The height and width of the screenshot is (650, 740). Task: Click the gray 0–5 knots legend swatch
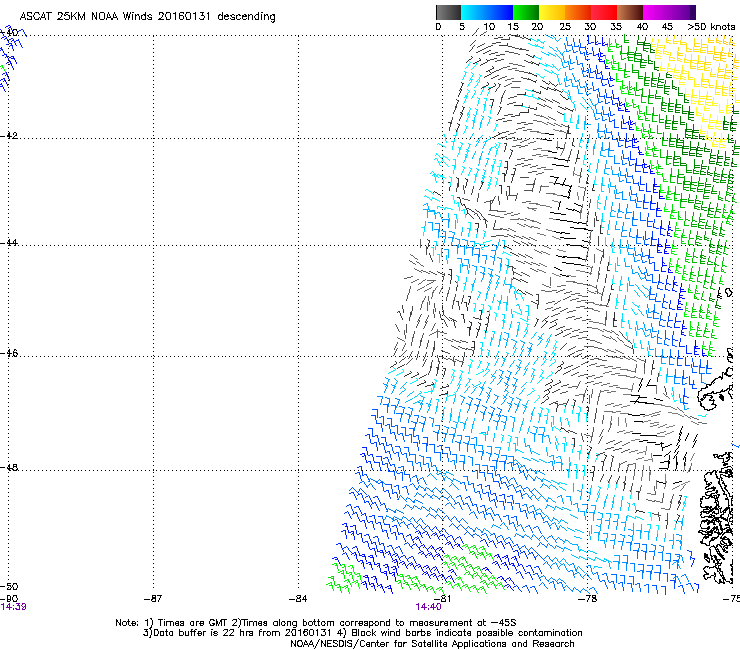(x=448, y=12)
